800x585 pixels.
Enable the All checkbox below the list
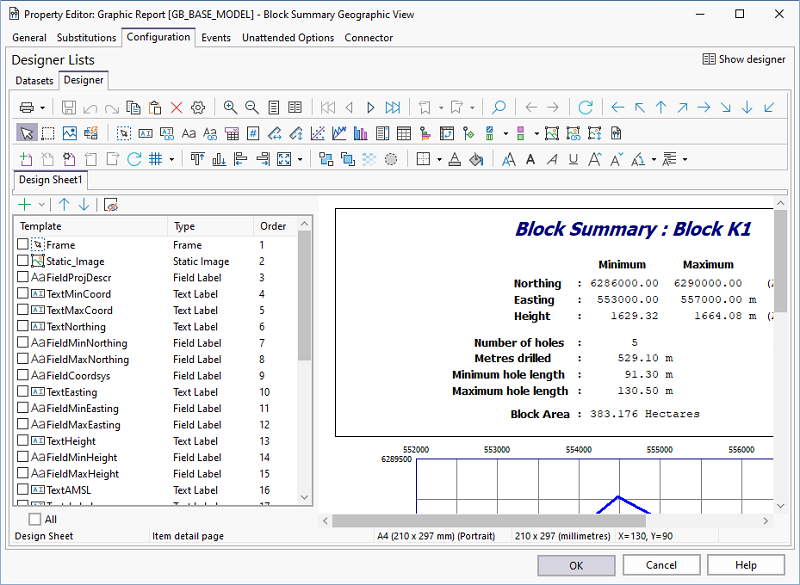[35, 519]
